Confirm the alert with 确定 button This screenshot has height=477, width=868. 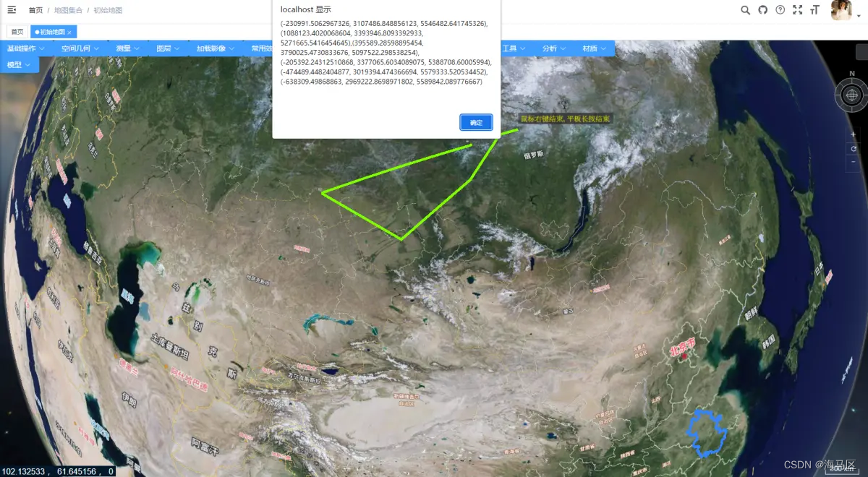(476, 122)
